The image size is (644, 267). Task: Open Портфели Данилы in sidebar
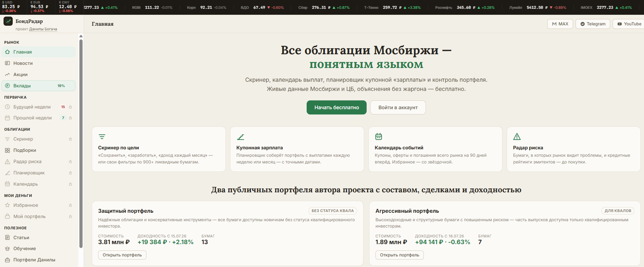click(38, 260)
